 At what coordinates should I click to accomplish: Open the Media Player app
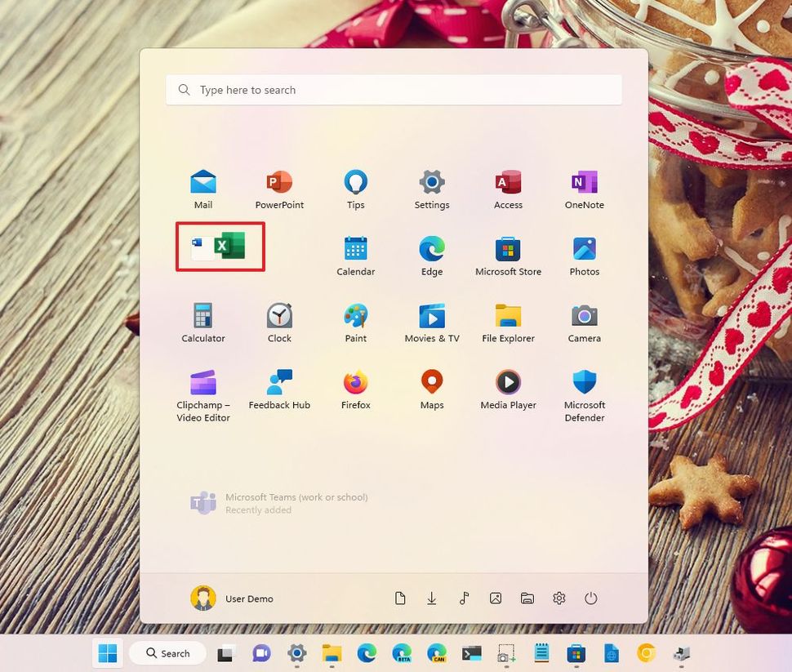point(508,384)
